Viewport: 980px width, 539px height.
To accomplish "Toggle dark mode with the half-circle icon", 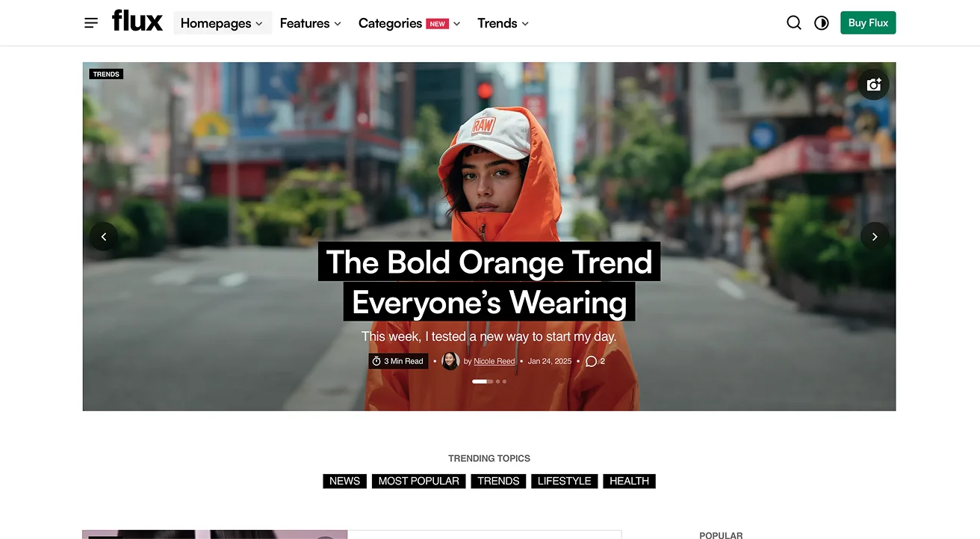I will [x=822, y=23].
